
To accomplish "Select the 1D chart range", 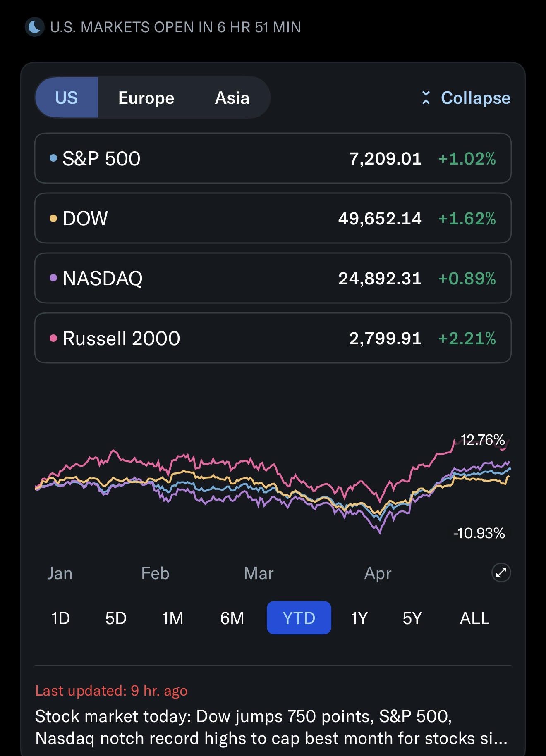I will click(x=60, y=618).
